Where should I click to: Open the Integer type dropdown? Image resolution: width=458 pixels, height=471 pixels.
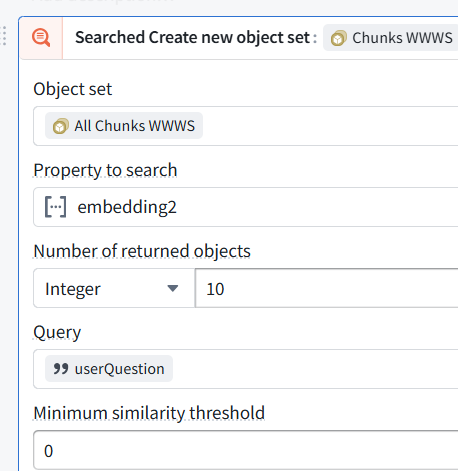click(114, 288)
